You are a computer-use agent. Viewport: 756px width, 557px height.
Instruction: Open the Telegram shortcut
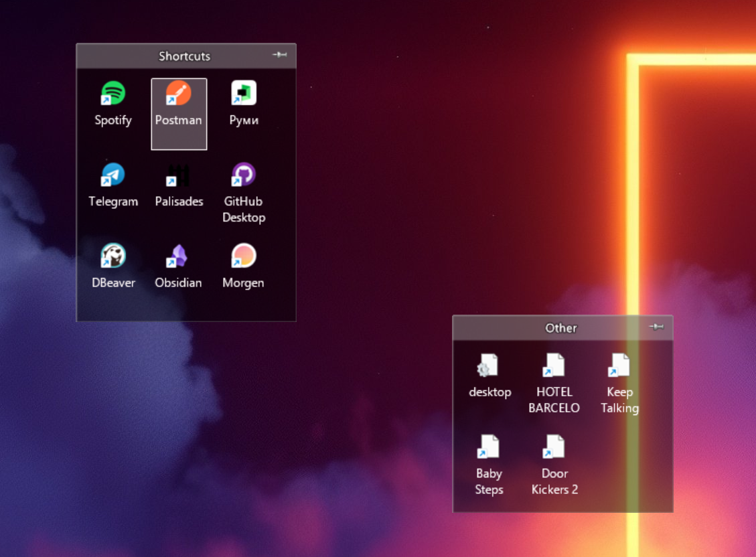(x=112, y=175)
